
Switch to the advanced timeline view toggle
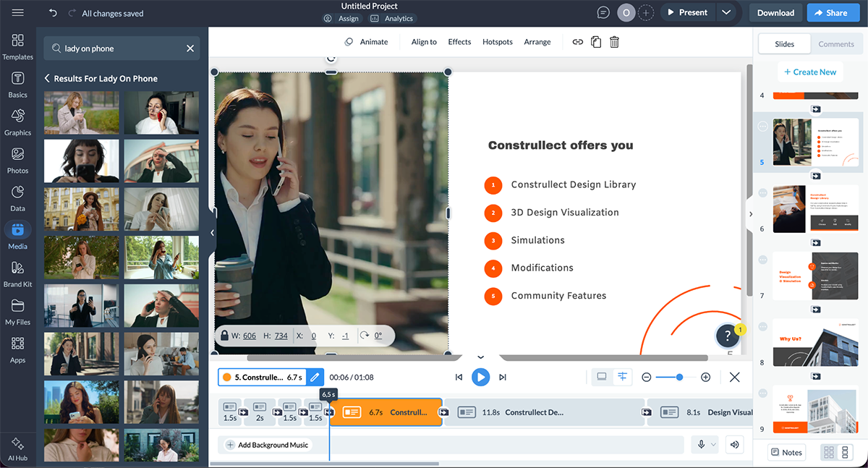pyautogui.click(x=622, y=377)
